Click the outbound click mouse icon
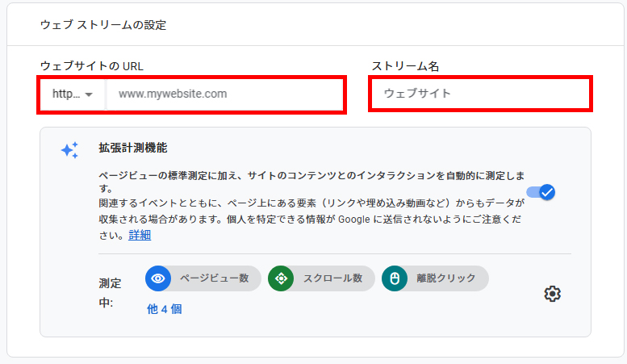This screenshot has height=364, width=627. pyautogui.click(x=395, y=278)
